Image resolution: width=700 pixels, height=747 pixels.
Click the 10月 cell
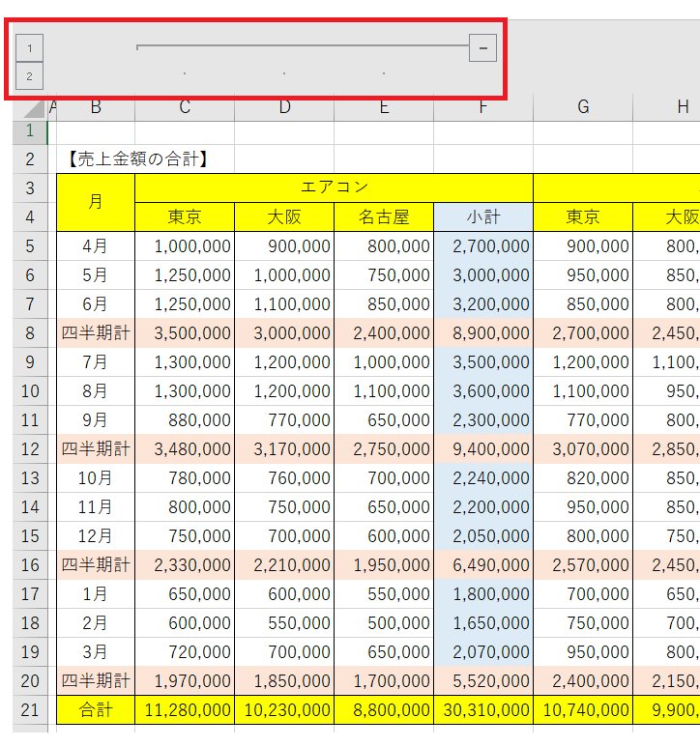[x=96, y=477]
